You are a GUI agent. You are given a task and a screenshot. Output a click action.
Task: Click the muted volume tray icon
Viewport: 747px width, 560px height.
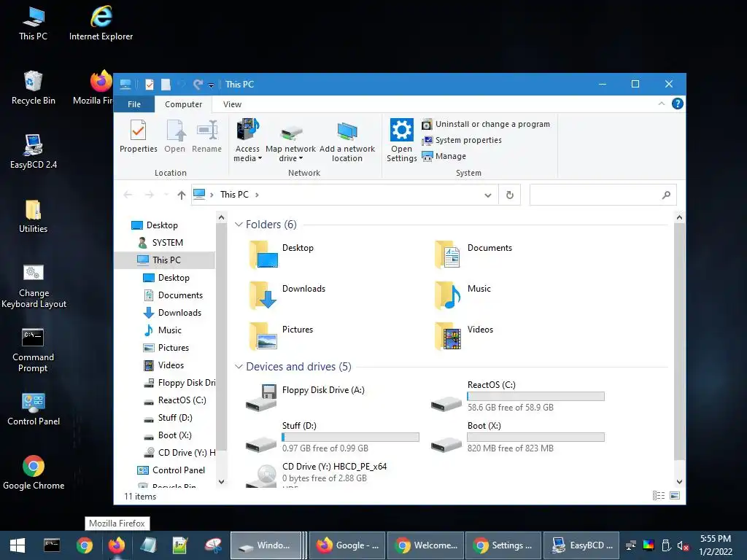[683, 545]
